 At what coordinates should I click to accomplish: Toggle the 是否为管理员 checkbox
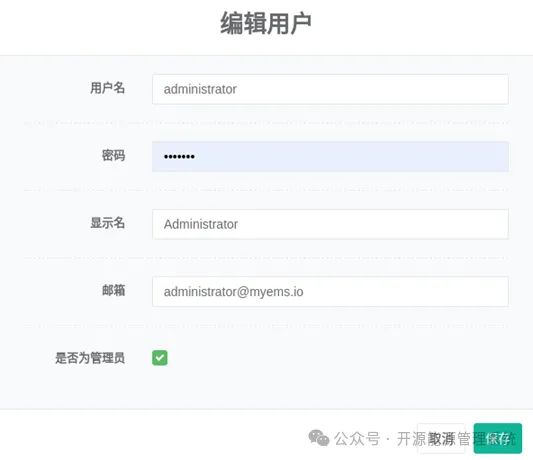[160, 358]
